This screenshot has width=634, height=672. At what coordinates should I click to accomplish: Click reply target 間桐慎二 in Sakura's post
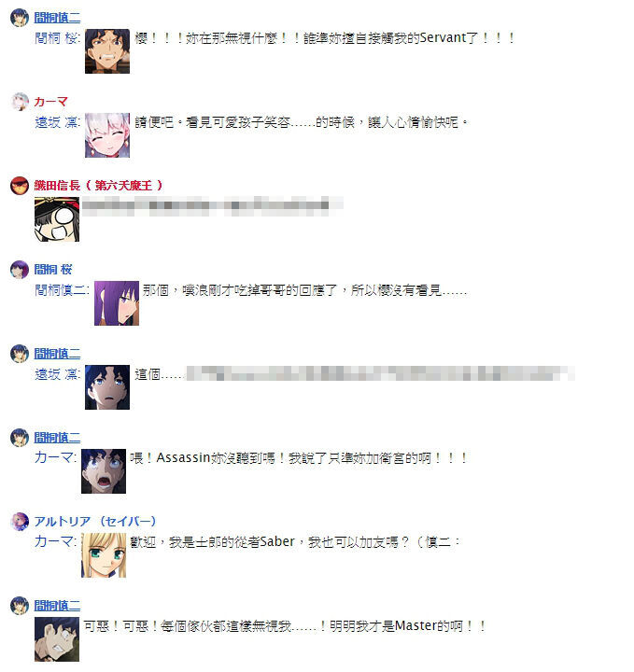click(63, 290)
